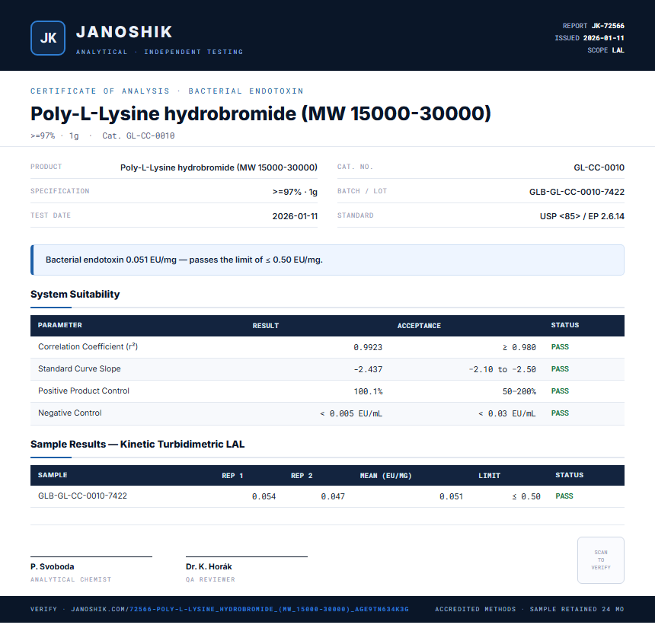The width and height of the screenshot is (655, 644).
Task: Click Rep 1 value 0.054
Action: (x=264, y=496)
